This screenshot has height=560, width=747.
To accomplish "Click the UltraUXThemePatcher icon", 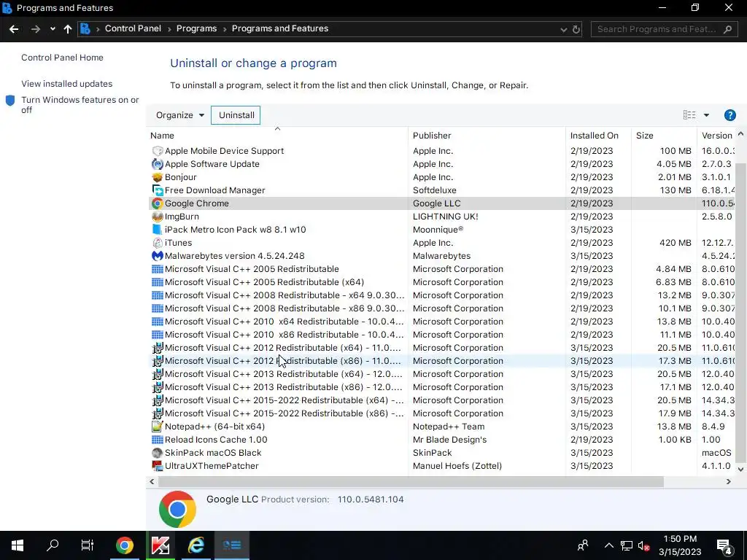I will [x=158, y=466].
